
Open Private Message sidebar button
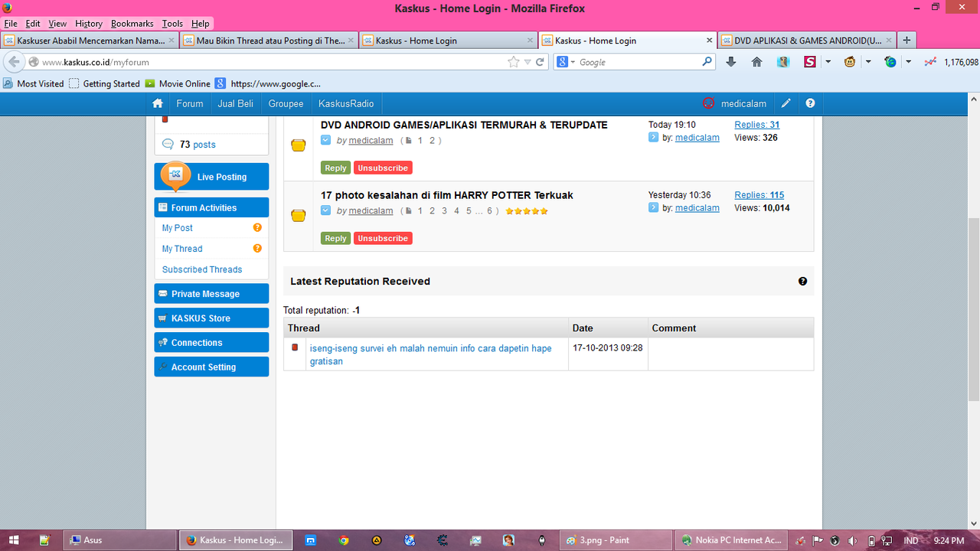[x=211, y=294]
